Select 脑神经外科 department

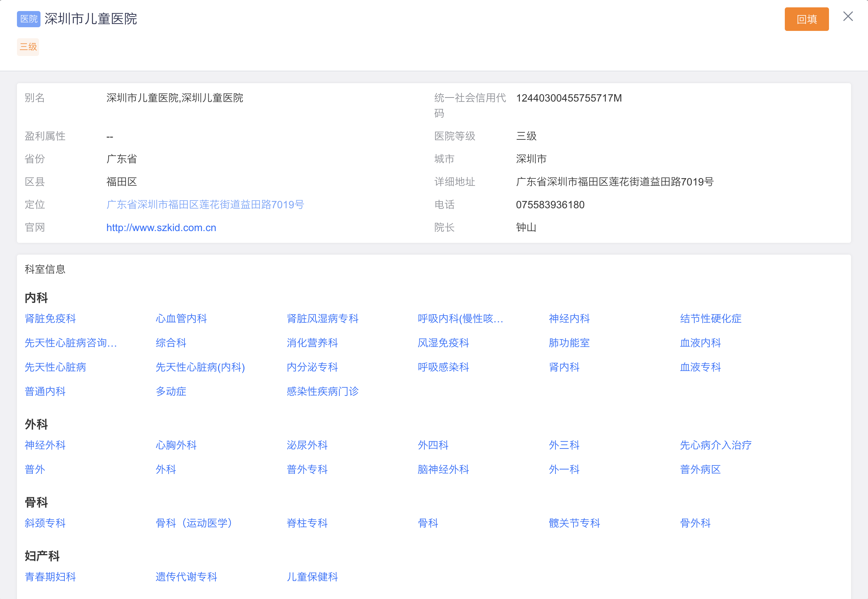tap(443, 469)
